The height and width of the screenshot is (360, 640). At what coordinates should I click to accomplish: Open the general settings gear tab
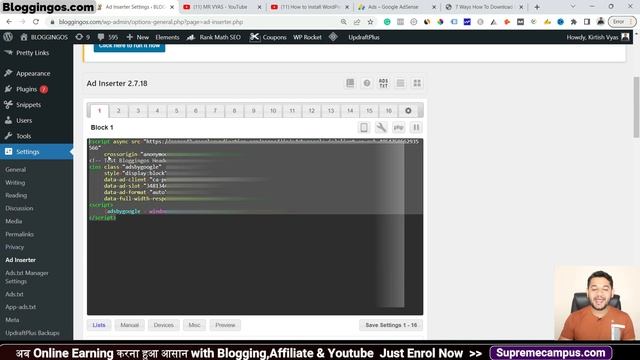(x=408, y=111)
